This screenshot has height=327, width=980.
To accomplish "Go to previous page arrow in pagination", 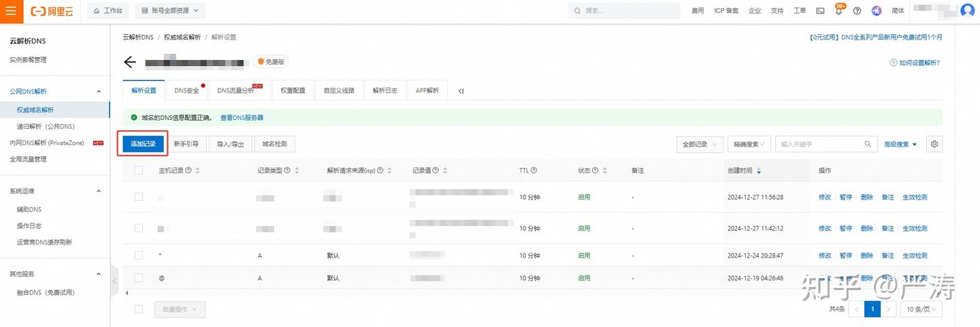I will tap(856, 309).
